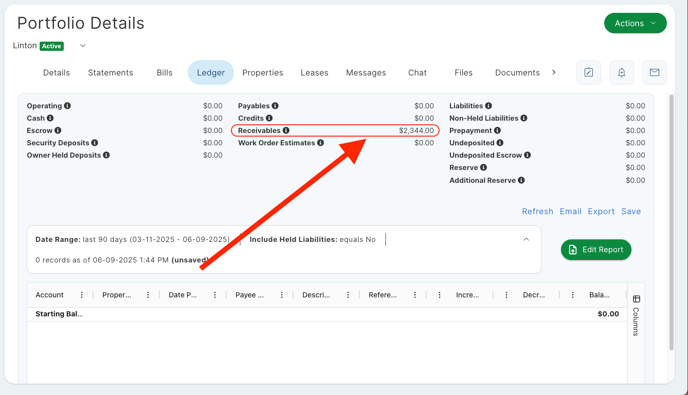The image size is (688, 395).
Task: Sort by the Bala... column header
Action: point(599,295)
